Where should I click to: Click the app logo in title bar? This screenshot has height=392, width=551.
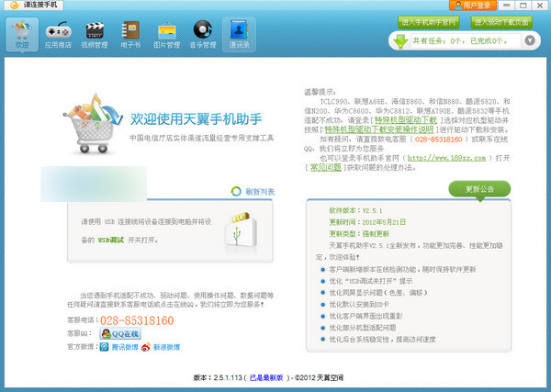point(15,5)
